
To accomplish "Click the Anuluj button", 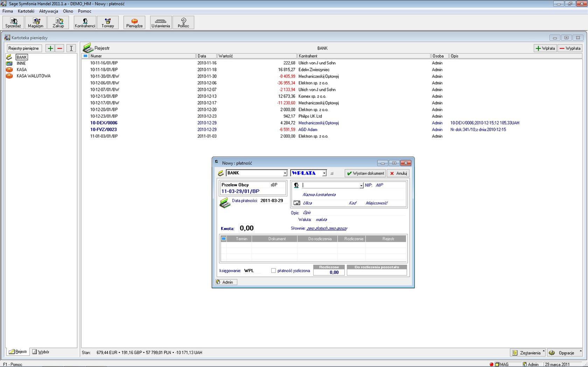I will click(398, 173).
